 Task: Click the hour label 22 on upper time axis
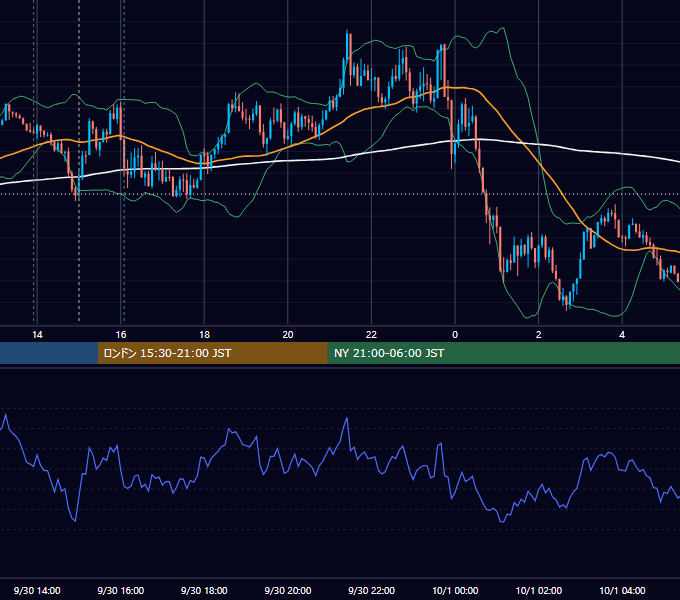pos(371,335)
